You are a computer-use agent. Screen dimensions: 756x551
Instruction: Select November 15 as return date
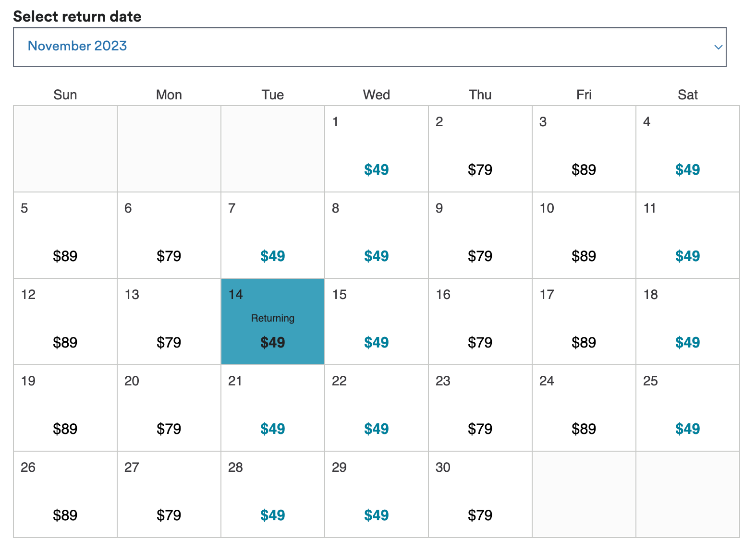(376, 322)
